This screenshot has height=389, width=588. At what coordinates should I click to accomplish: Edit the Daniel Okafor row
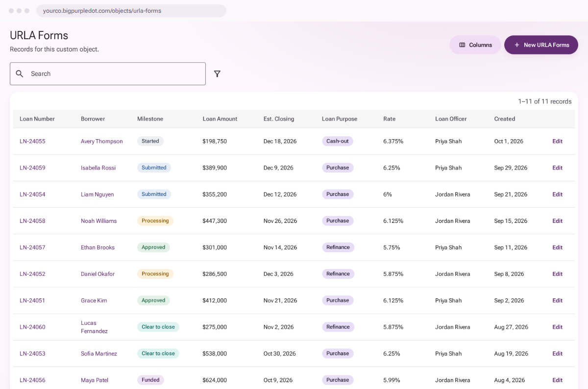[557, 274]
